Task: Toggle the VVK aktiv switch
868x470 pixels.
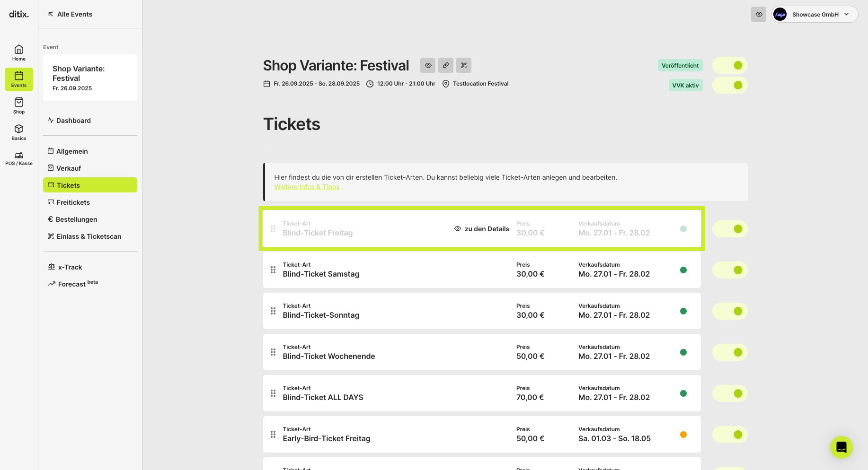Action: coord(730,85)
